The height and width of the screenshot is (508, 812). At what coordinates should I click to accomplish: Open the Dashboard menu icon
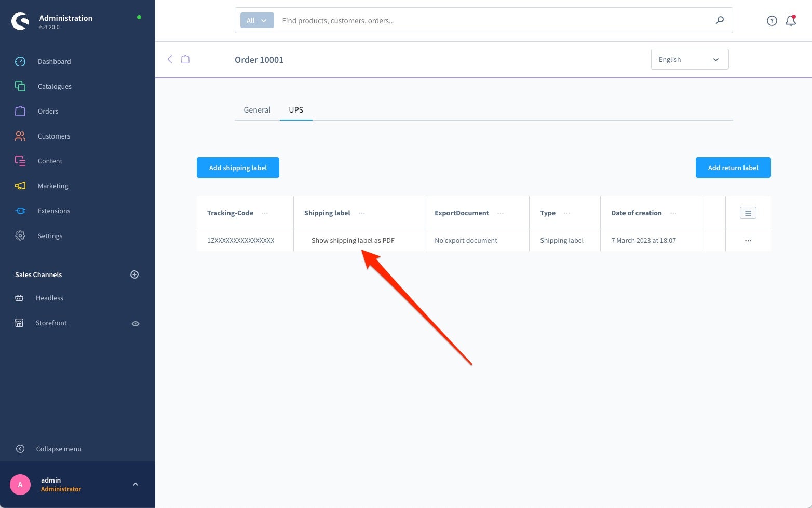tap(20, 61)
